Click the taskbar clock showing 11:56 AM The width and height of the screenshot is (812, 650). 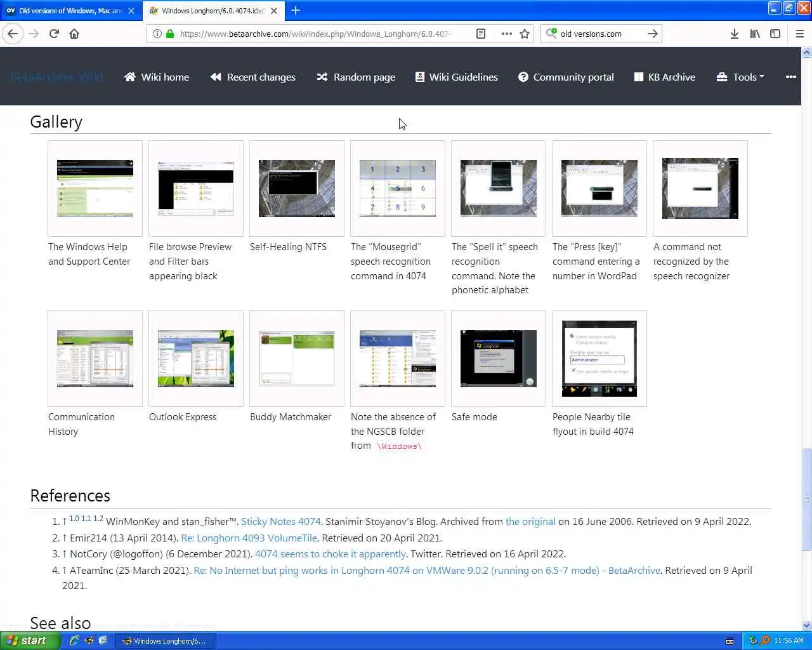(x=789, y=640)
